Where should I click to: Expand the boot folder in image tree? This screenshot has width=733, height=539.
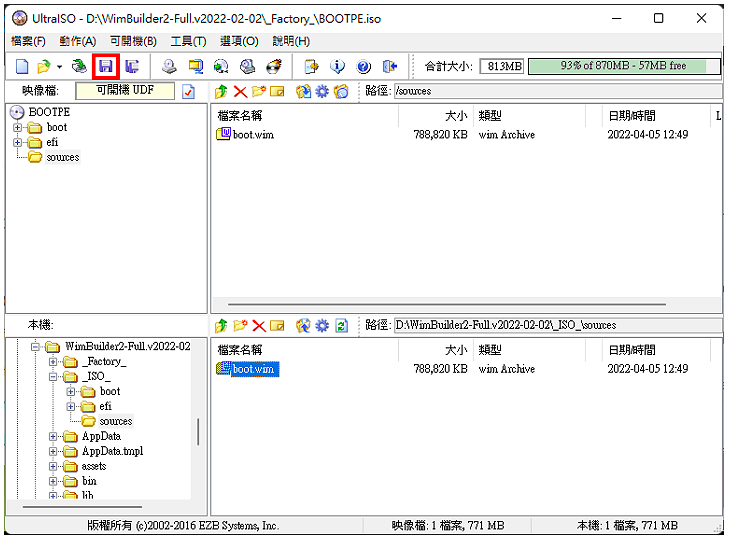pos(17,127)
